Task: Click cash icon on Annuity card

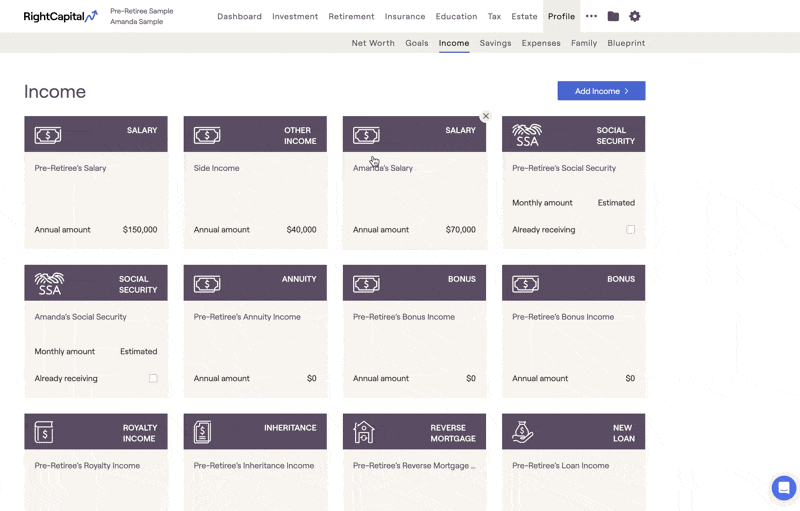Action: pos(207,284)
